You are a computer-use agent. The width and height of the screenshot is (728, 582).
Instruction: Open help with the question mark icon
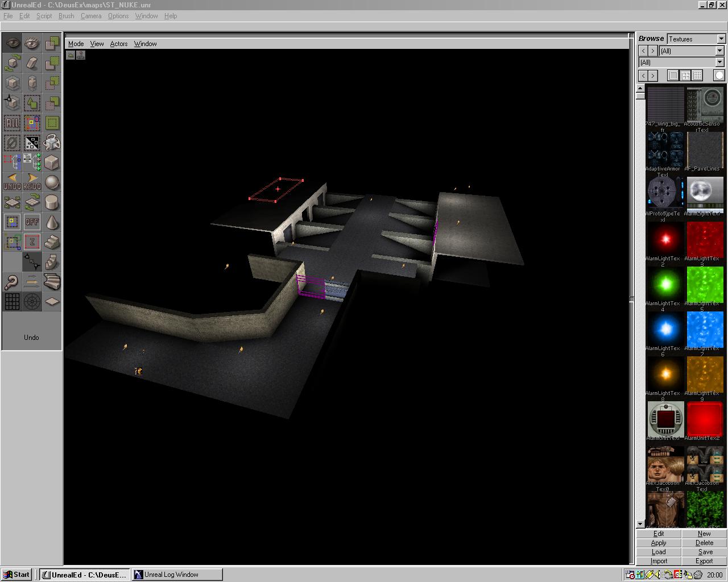point(12,281)
